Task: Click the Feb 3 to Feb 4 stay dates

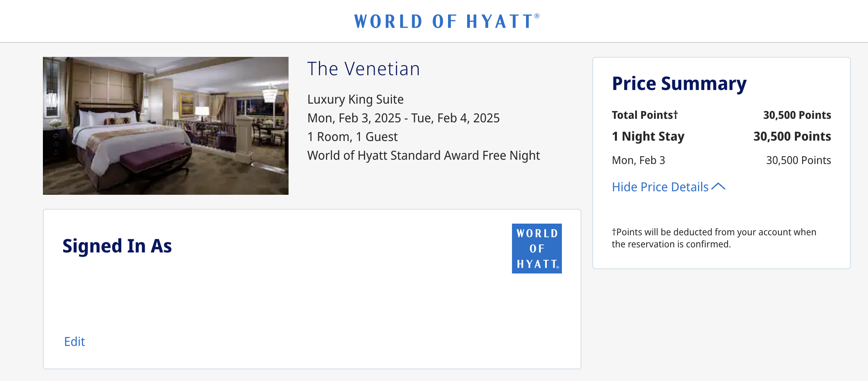Action: click(404, 118)
